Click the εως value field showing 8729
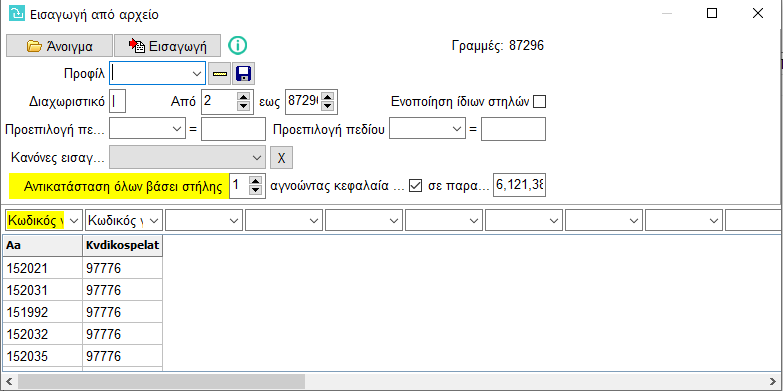 [x=303, y=102]
